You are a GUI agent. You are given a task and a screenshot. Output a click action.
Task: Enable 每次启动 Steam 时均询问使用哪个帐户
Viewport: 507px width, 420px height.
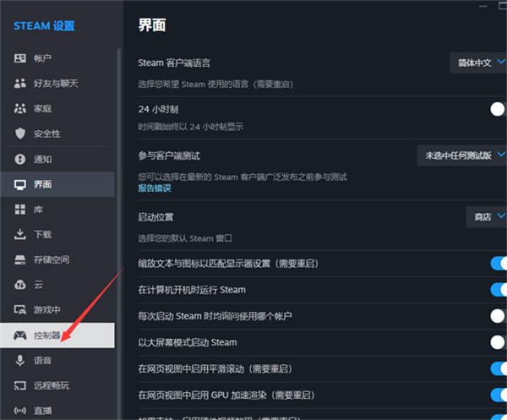point(499,316)
